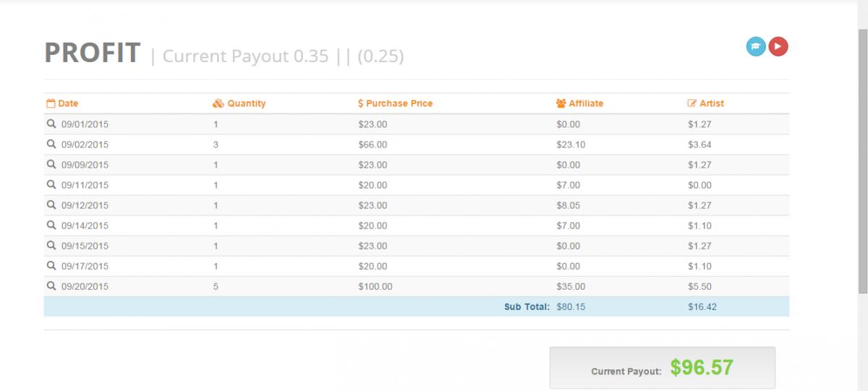Click quantity 5 in 09/20/2015 row
Viewport: 868px width, 391px height.
(216, 286)
